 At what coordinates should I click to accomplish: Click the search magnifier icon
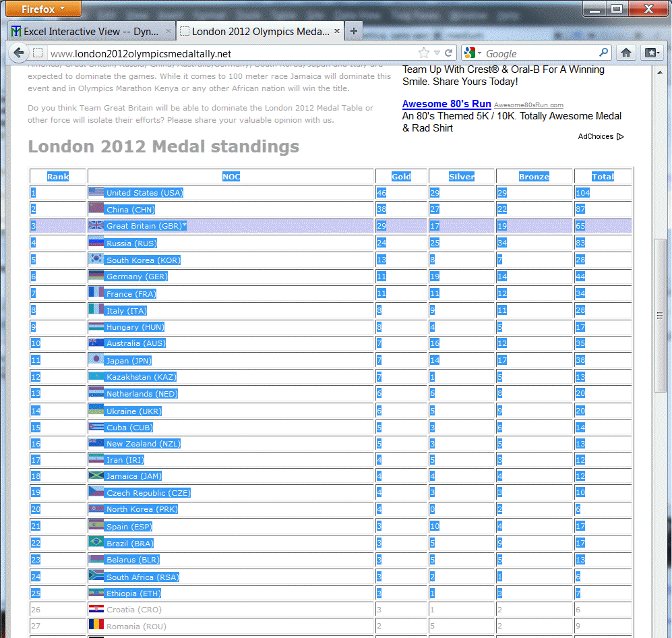[x=603, y=53]
